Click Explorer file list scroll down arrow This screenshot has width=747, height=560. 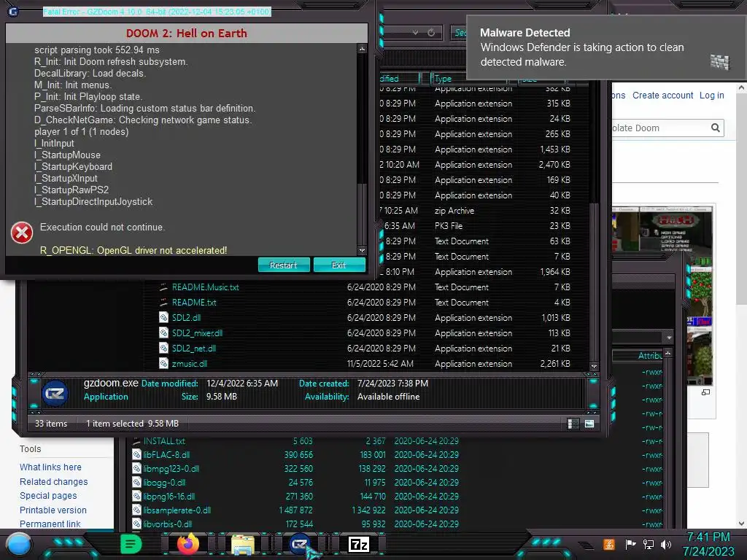(x=594, y=366)
